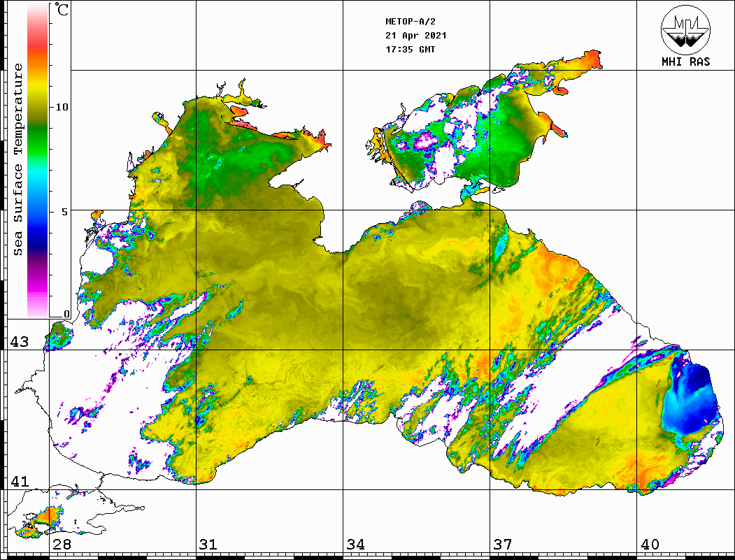Click the 'Sea Surface Temperature' vertical label

[x=17, y=159]
